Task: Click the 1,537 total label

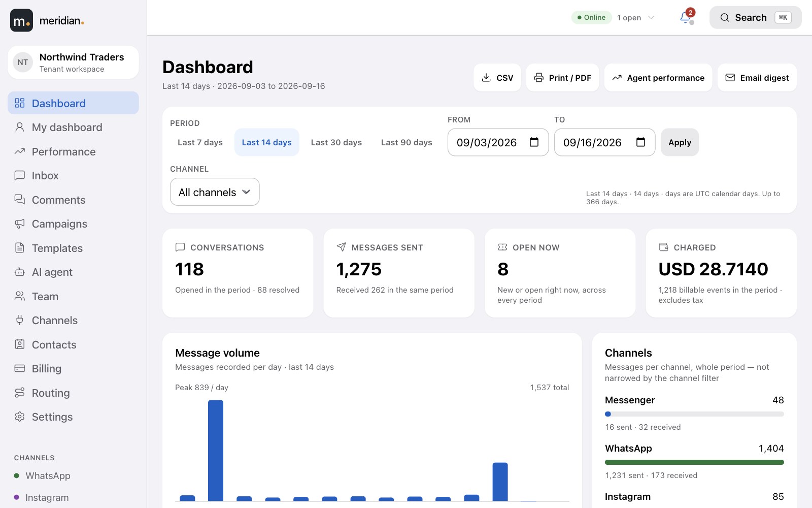Action: point(550,388)
